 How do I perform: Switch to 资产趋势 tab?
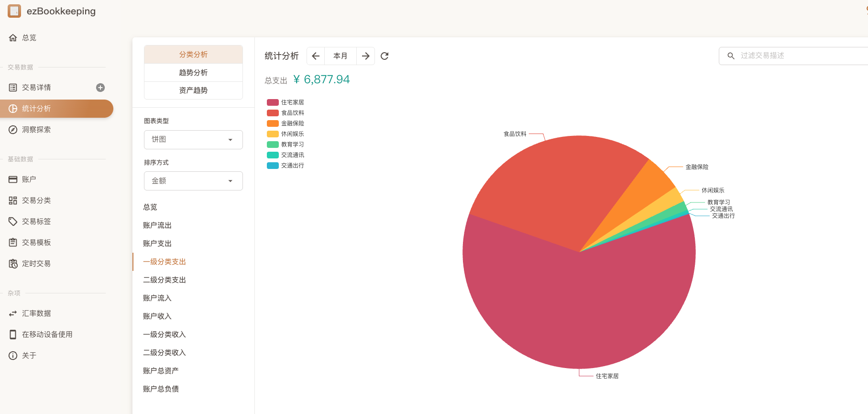193,90
